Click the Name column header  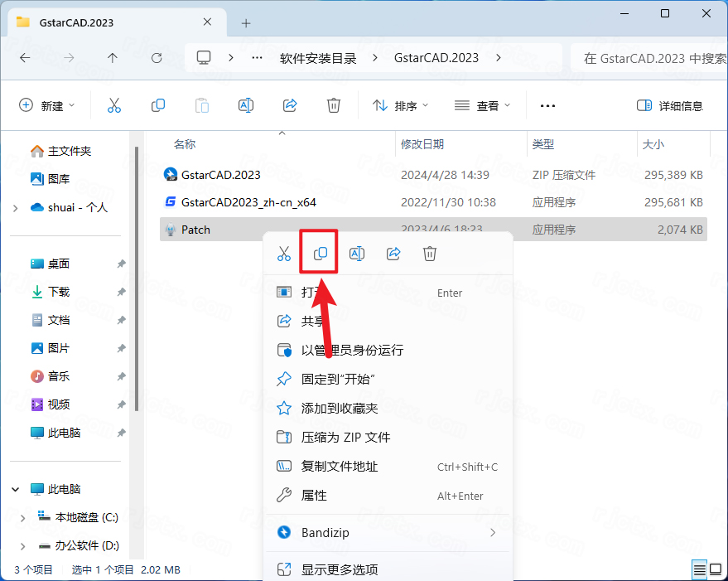(x=185, y=144)
